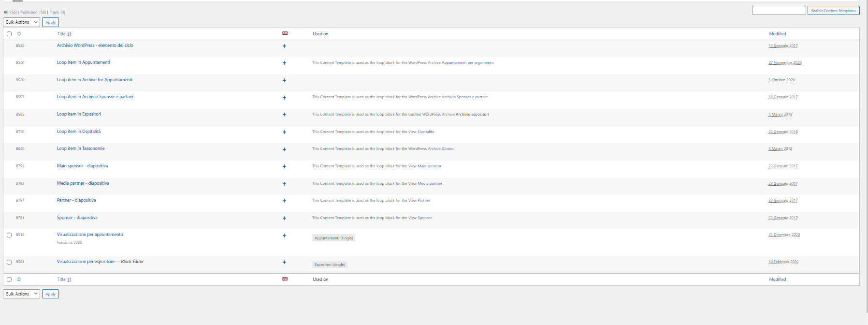Open Loop item in Archive for Appuntamenti
The image size is (868, 325).
coord(95,80)
